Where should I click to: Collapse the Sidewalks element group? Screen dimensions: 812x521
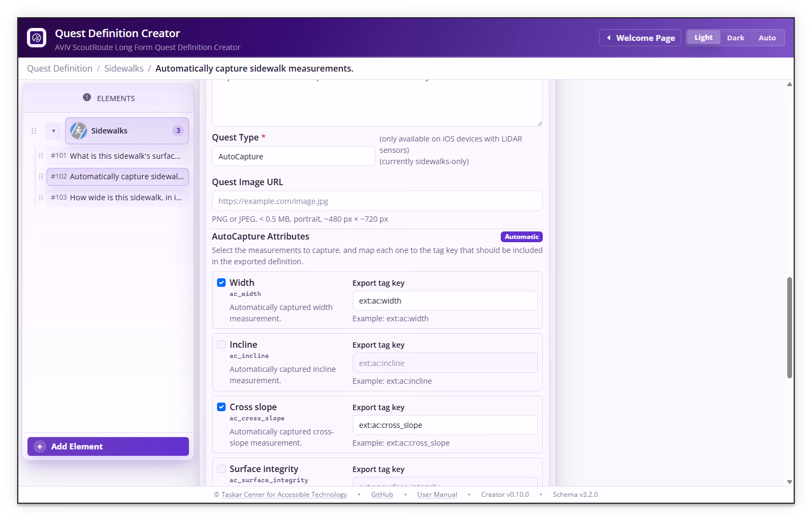click(x=53, y=131)
